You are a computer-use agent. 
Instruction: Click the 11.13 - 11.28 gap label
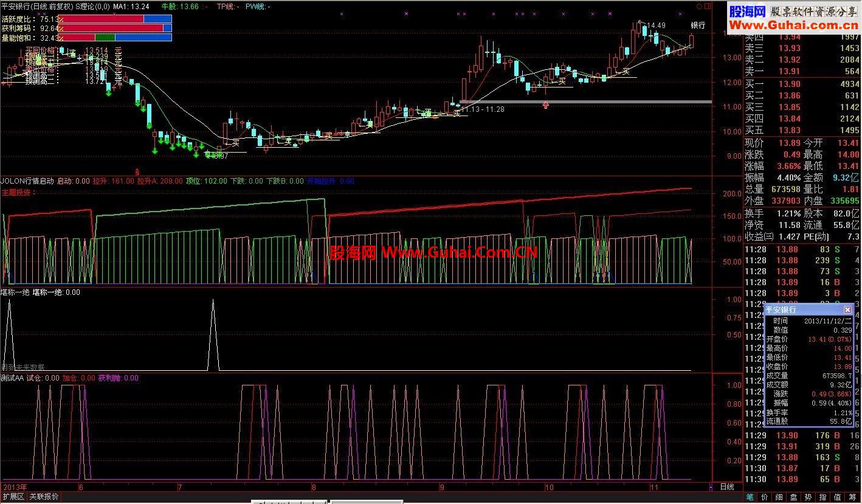point(483,109)
